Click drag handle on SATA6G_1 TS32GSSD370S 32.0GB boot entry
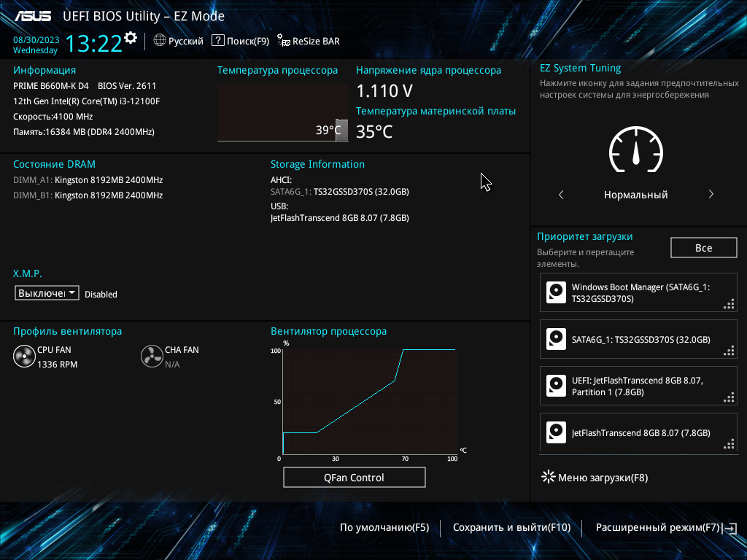Viewport: 747px width, 560px height. (729, 351)
